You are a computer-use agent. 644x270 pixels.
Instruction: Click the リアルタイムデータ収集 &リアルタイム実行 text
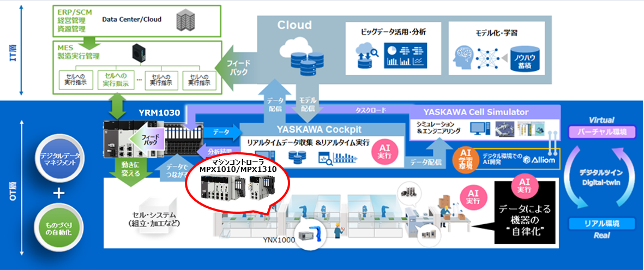click(x=308, y=142)
